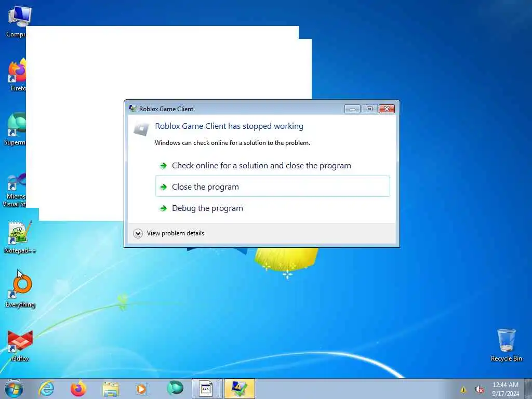Select the Roblox crash dialog taskbar button
This screenshot has width=532, height=399.
point(239,389)
